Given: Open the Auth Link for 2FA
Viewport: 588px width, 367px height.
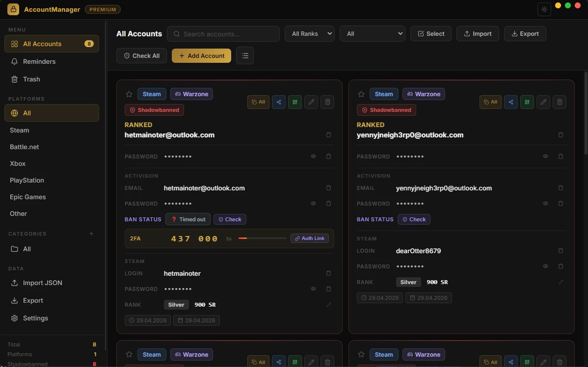Looking at the screenshot, I should click(x=310, y=238).
